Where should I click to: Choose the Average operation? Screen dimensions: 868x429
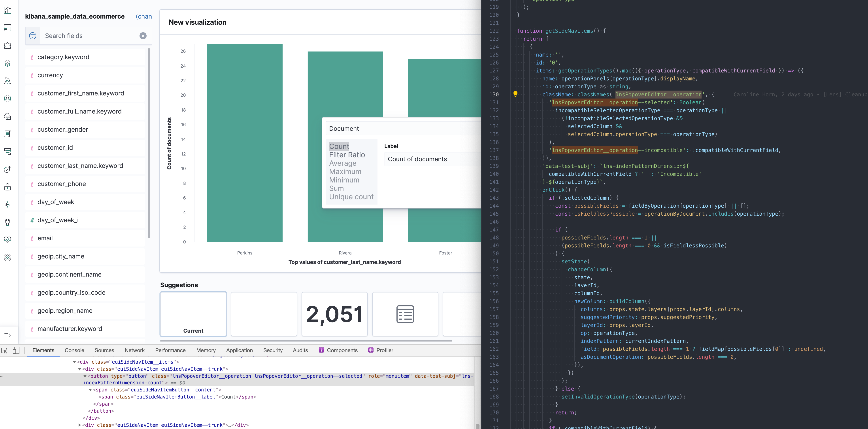343,163
